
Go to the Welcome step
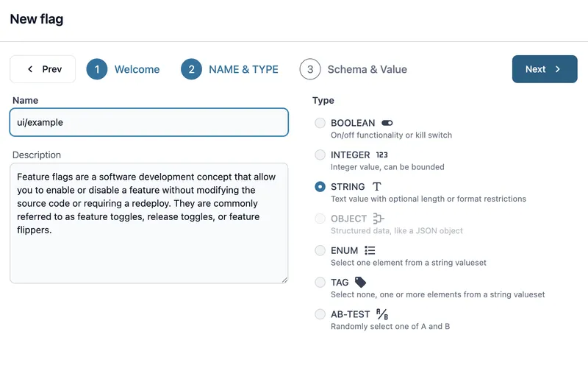pyautogui.click(x=137, y=69)
